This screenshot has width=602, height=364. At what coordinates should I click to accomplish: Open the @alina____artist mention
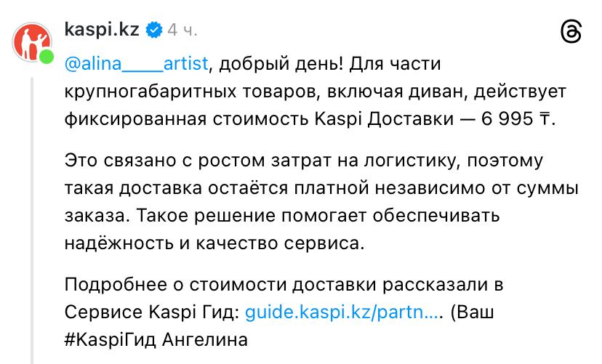tap(137, 64)
